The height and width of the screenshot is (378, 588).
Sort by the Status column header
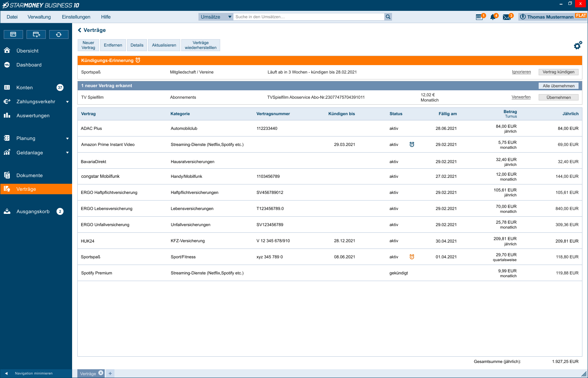[396, 114]
